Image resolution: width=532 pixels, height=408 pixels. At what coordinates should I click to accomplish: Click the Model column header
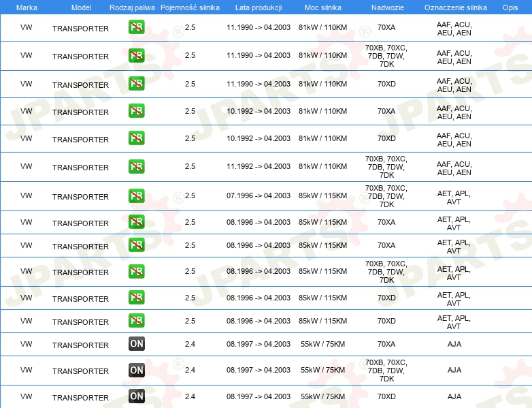click(80, 7)
